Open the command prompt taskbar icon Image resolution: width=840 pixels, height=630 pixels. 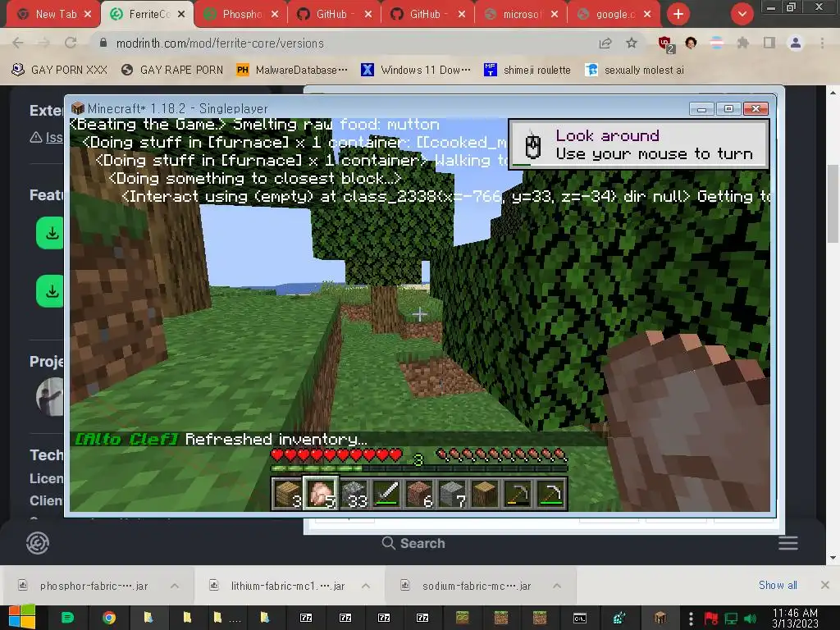click(x=580, y=618)
